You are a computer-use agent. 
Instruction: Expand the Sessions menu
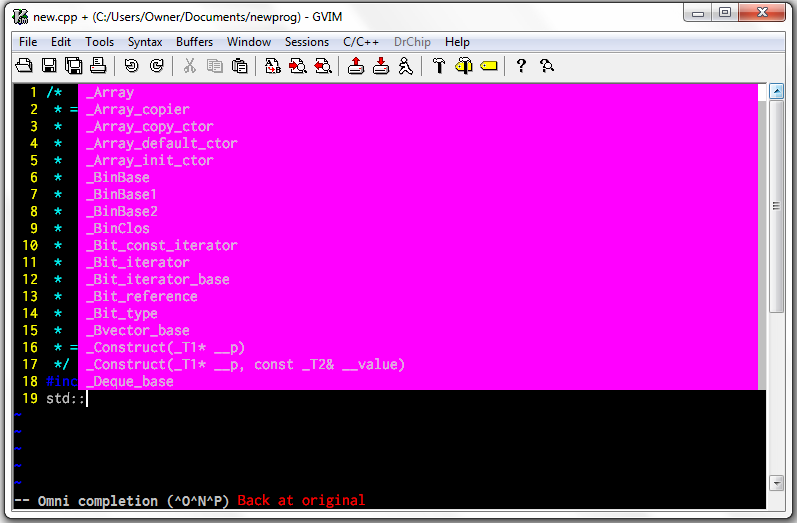(x=306, y=42)
